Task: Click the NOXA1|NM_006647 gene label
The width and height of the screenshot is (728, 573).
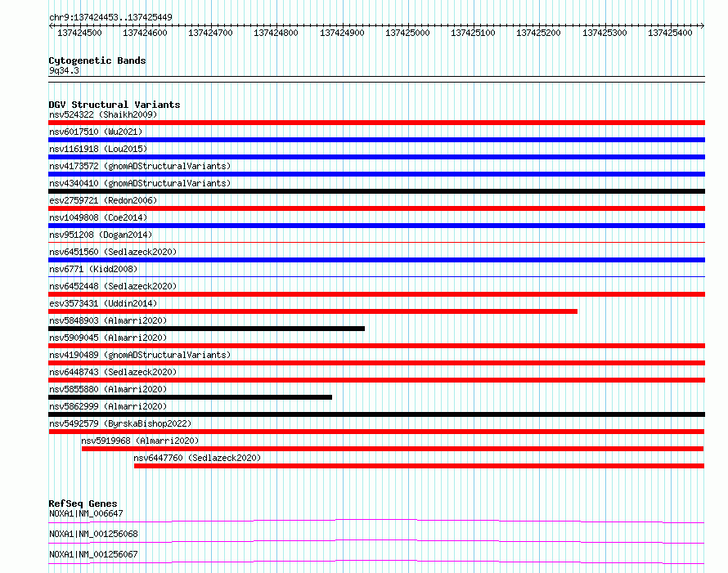Action: [86, 513]
